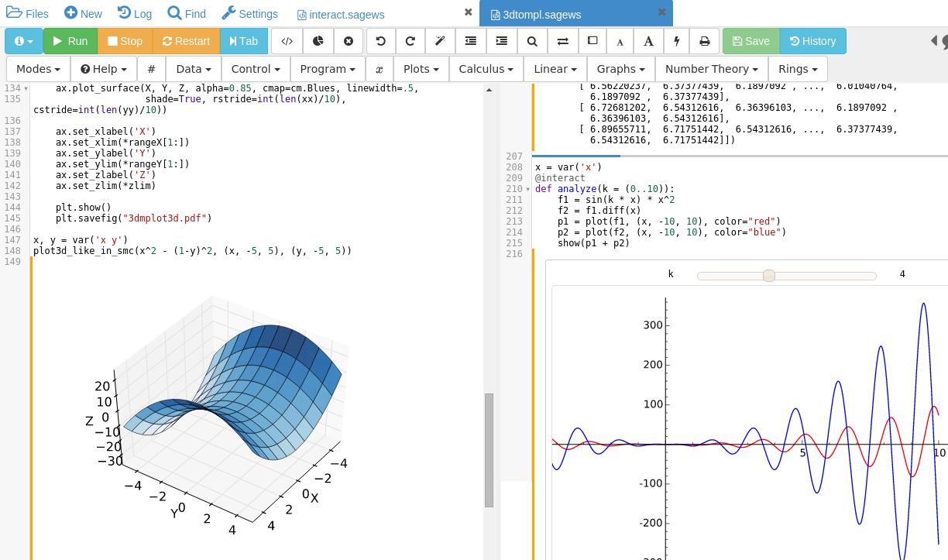Image resolution: width=948 pixels, height=560 pixels.
Task: Switch to the interact.sagews tab
Action: [x=341, y=15]
